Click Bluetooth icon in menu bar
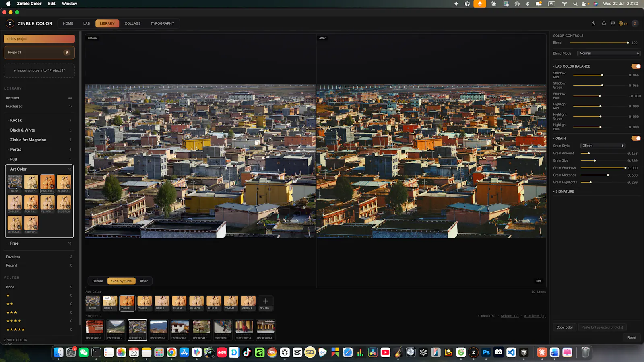The height and width of the screenshot is (362, 644). point(528,4)
